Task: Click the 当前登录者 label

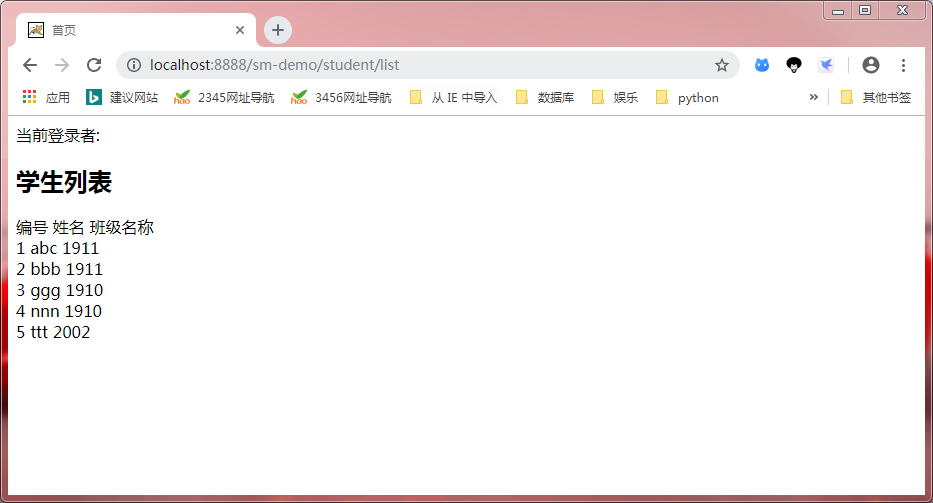Action: tap(58, 136)
